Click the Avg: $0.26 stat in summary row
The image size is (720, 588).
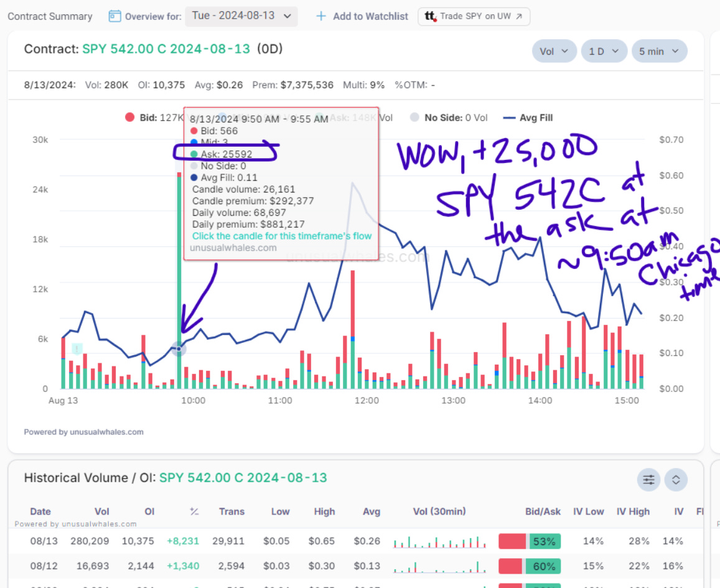[218, 85]
